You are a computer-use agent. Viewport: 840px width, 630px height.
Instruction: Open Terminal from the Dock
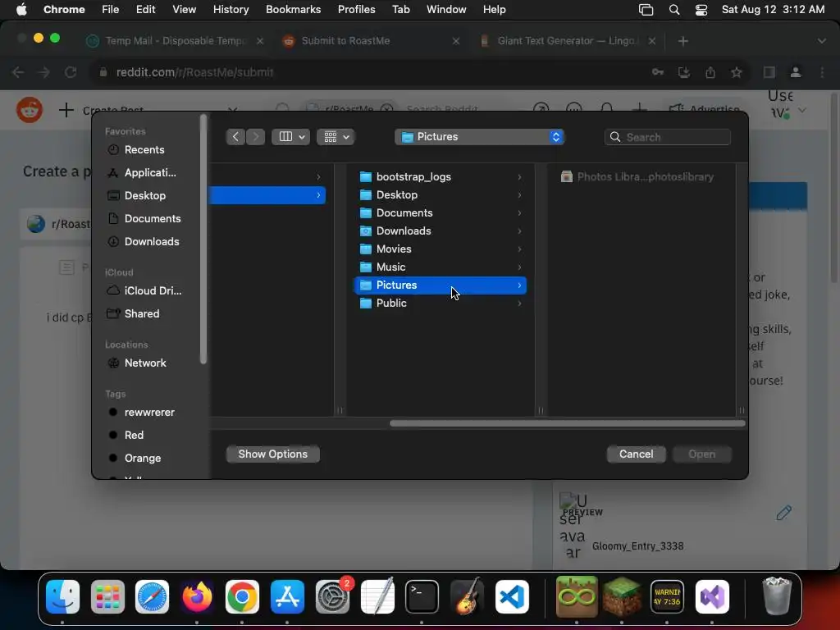click(422, 597)
